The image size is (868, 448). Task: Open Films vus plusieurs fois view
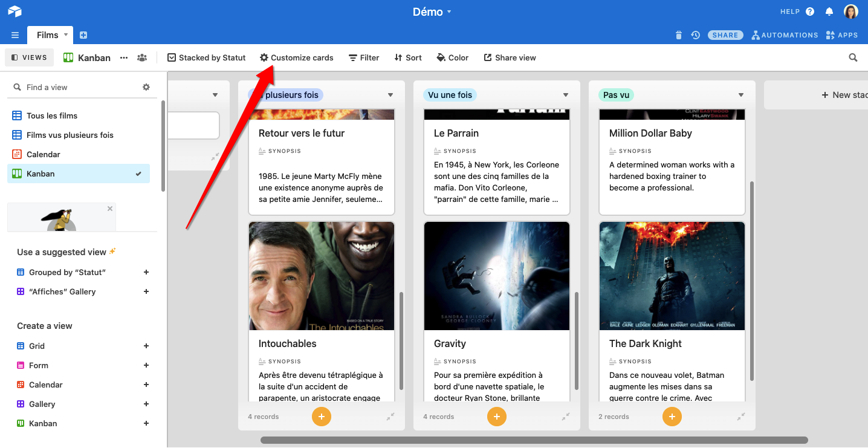click(x=79, y=135)
